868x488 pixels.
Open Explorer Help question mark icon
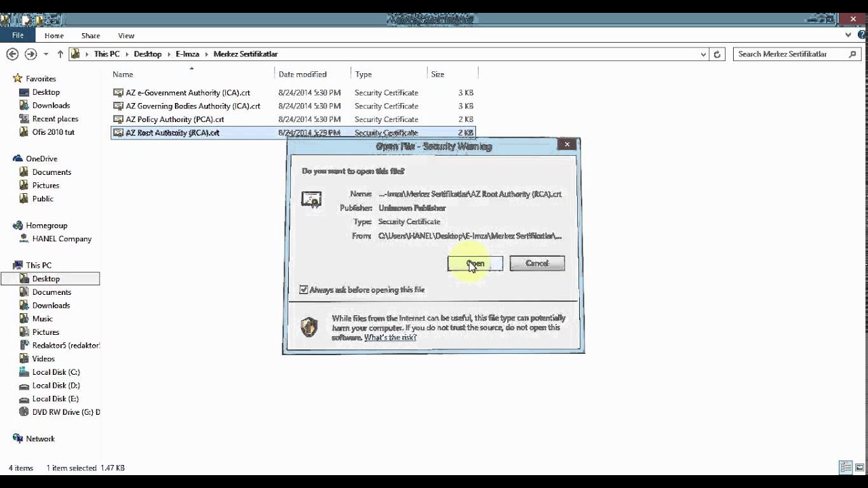(860, 35)
